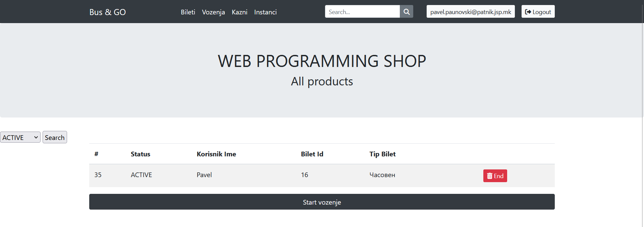Click the Status column header
The height and width of the screenshot is (227, 644).
coord(140,154)
